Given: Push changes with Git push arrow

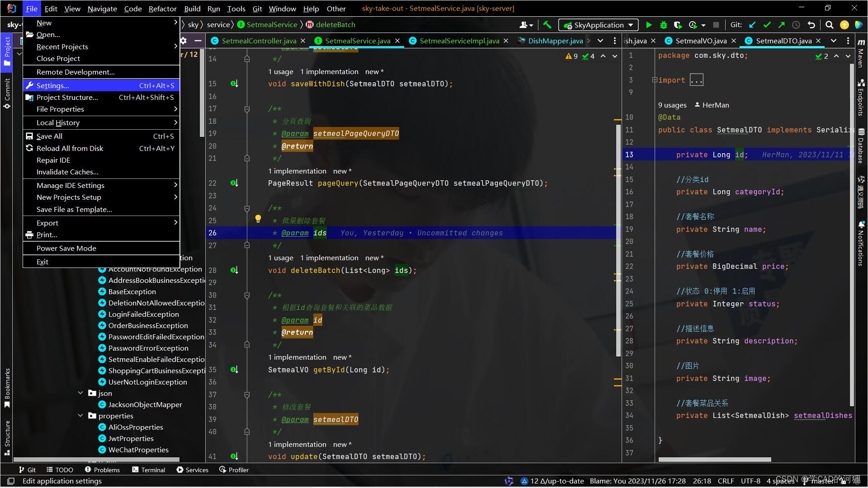Looking at the screenshot, I should tap(781, 25).
